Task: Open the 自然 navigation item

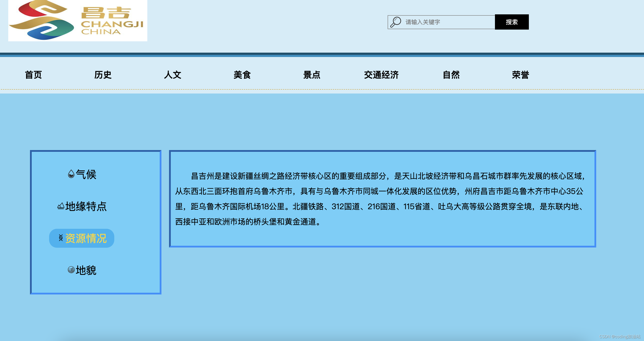Action: 451,75
